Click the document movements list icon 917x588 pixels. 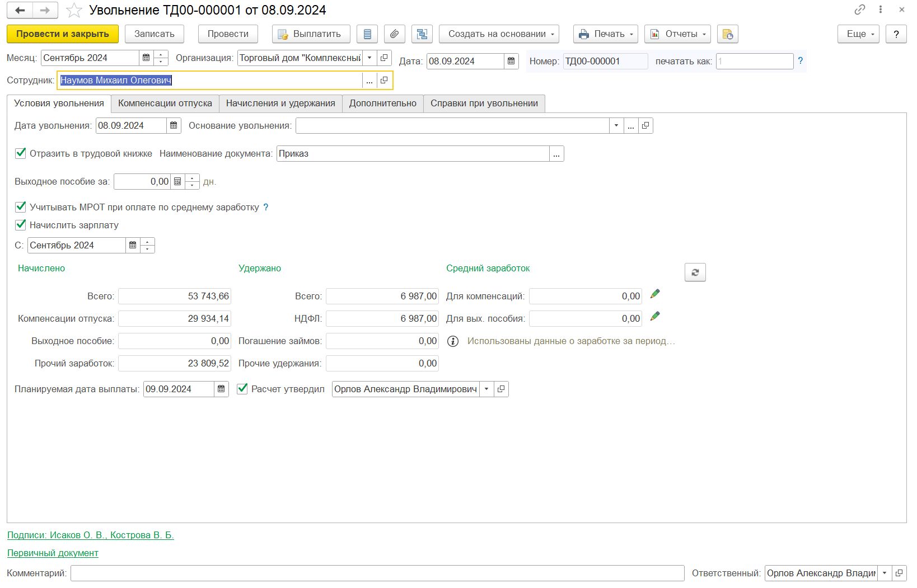[367, 34]
